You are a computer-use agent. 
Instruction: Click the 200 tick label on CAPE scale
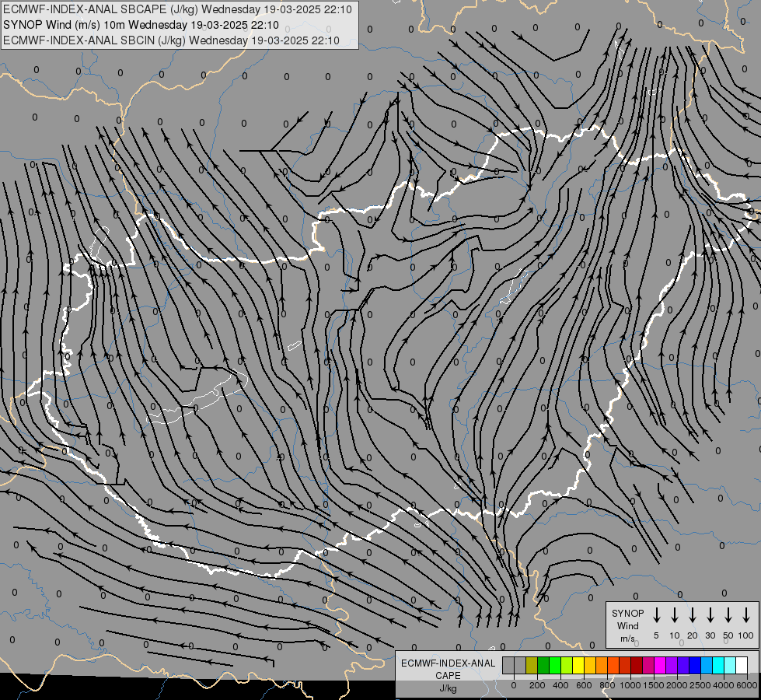[x=537, y=685]
